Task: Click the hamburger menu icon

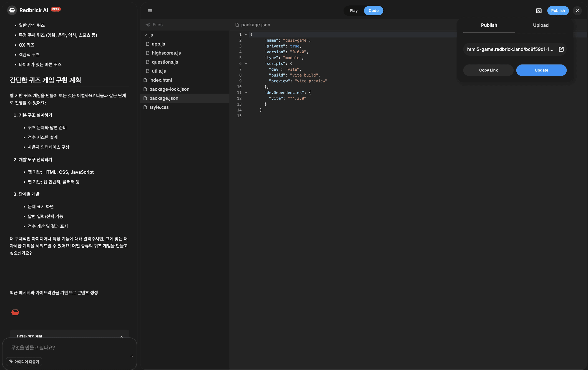Action: pos(150,11)
